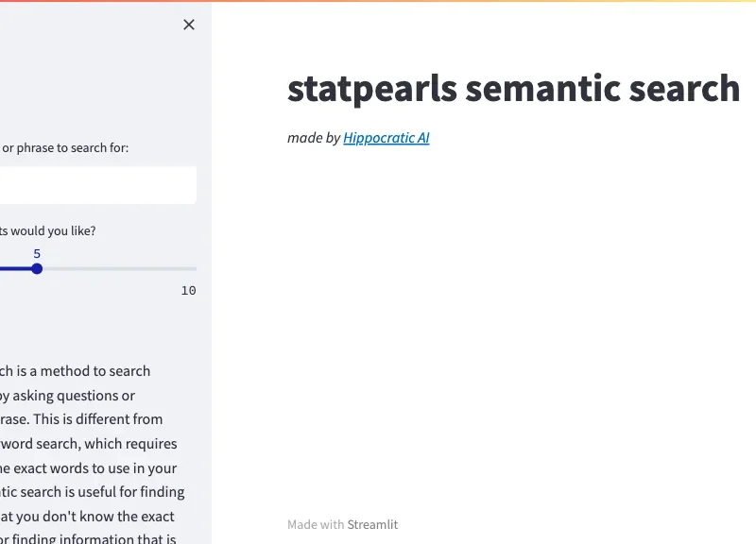Click the slider maximum value 10

(188, 291)
